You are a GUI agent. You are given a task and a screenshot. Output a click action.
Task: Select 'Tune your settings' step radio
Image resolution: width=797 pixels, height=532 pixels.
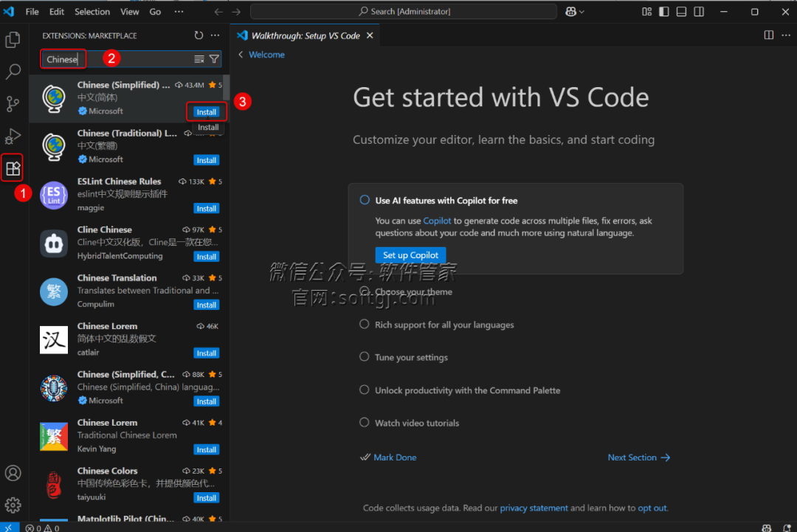point(364,357)
